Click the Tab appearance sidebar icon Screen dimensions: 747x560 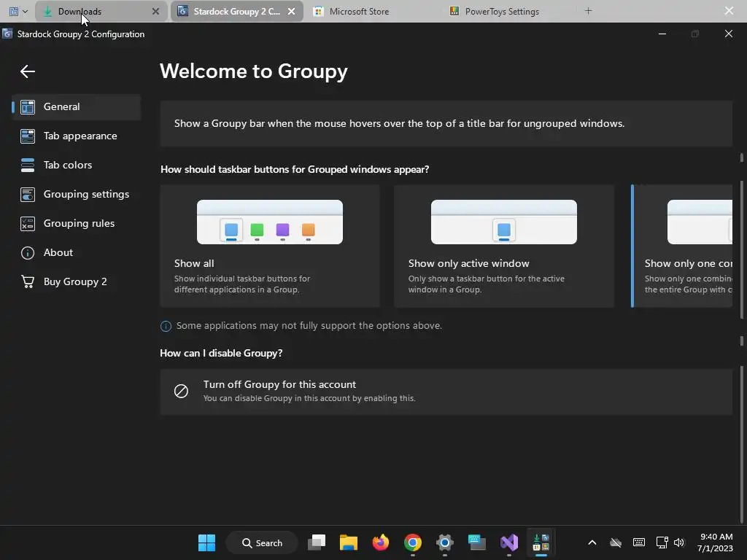[x=28, y=136]
